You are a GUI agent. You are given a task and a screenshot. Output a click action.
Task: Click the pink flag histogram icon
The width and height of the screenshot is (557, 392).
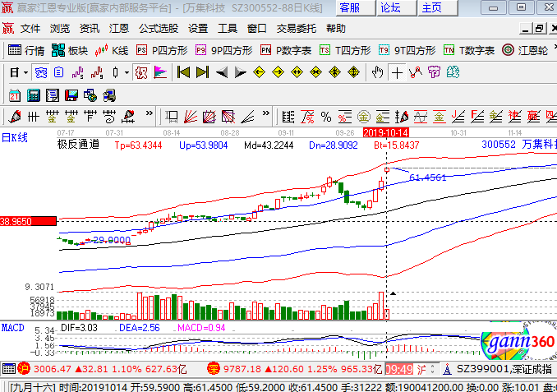[160, 72]
